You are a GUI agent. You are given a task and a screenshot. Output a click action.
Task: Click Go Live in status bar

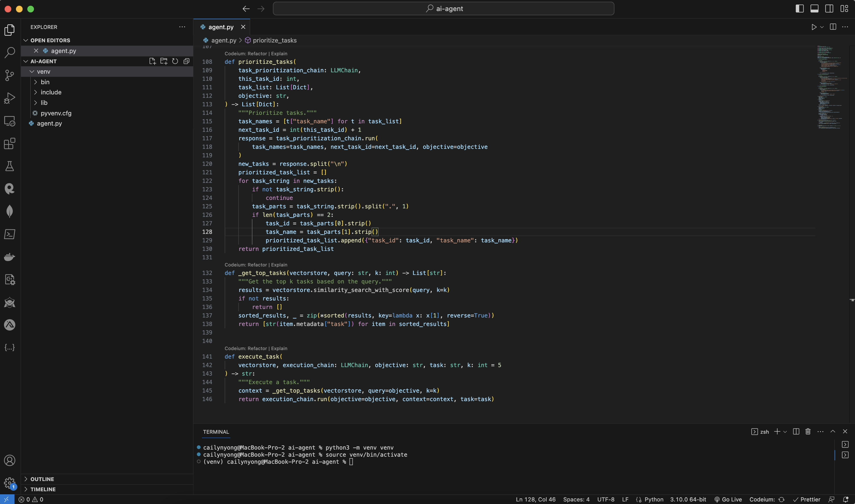pyautogui.click(x=728, y=499)
